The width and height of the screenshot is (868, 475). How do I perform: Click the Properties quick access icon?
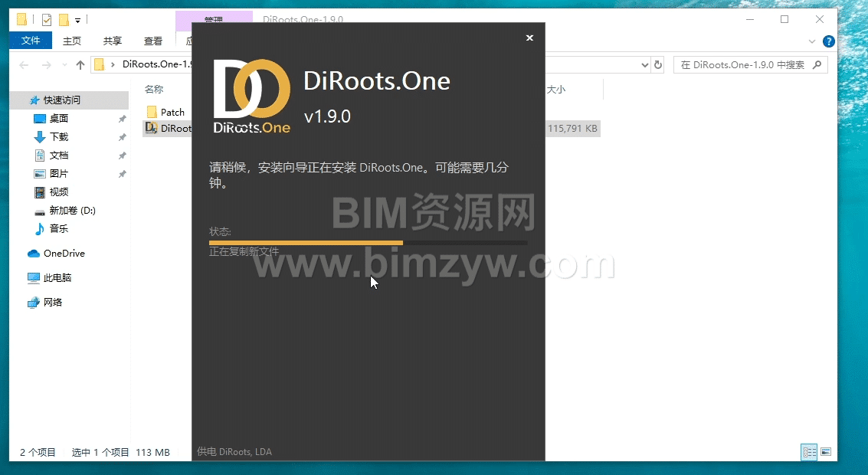(47, 20)
